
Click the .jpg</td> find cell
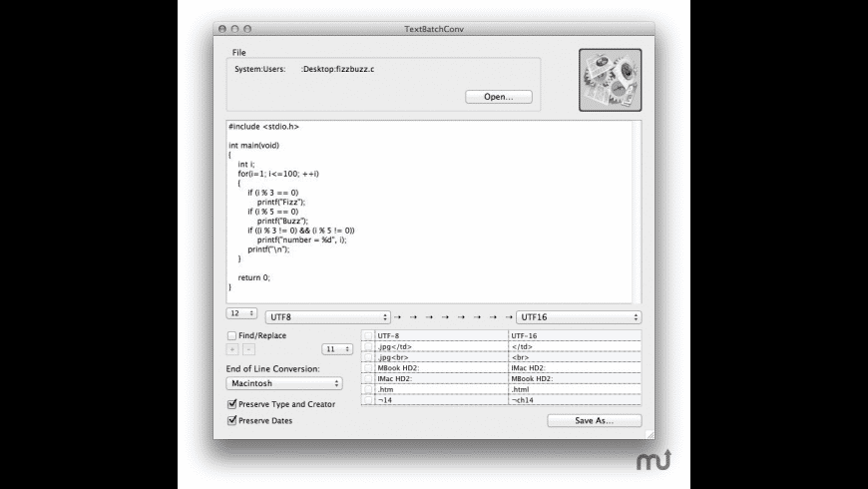[441, 346]
